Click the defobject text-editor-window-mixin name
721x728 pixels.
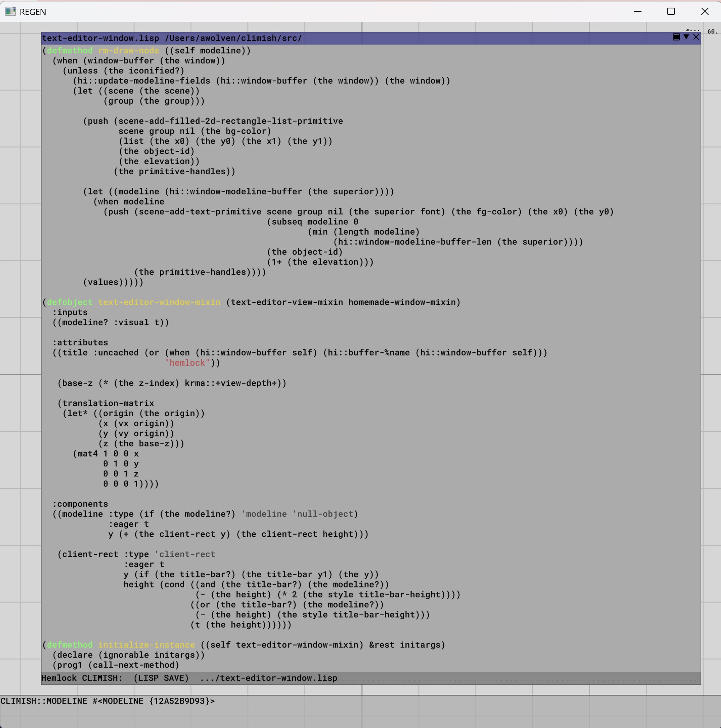159,302
